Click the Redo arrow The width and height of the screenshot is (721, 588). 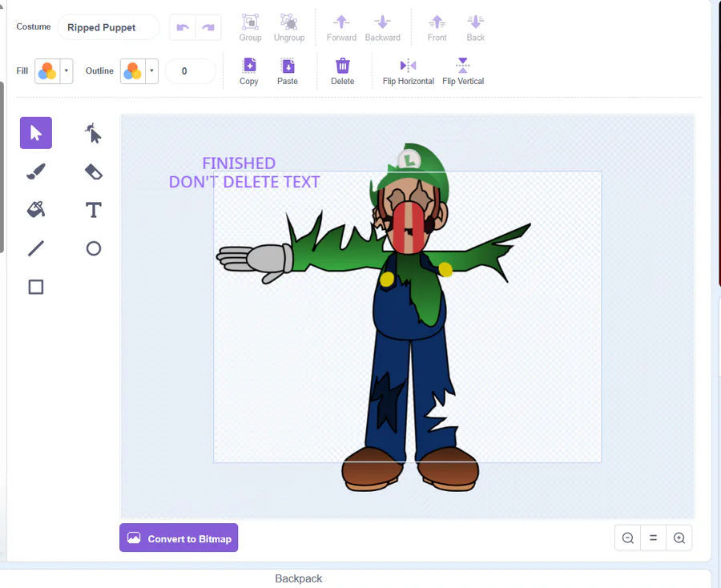click(x=208, y=27)
